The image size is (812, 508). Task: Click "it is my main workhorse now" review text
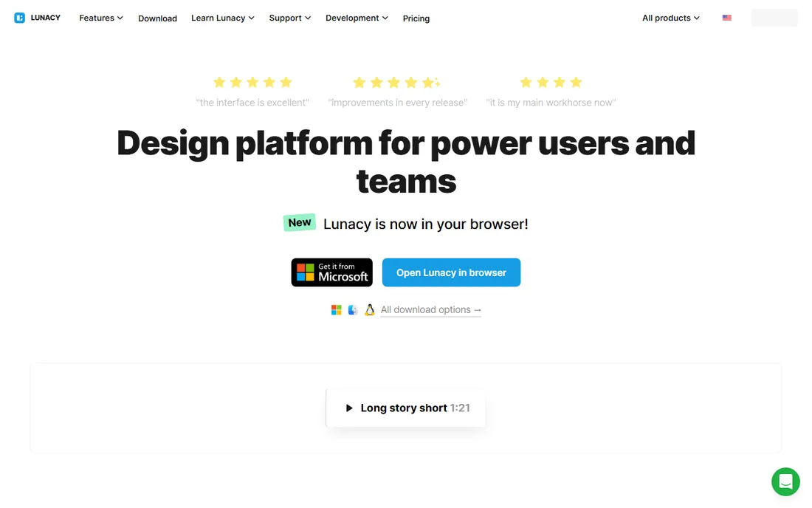(551, 103)
